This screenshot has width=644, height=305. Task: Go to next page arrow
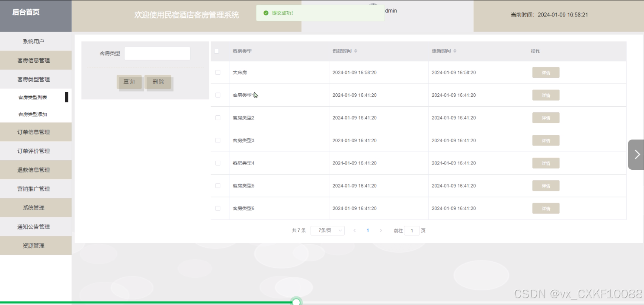381,231
